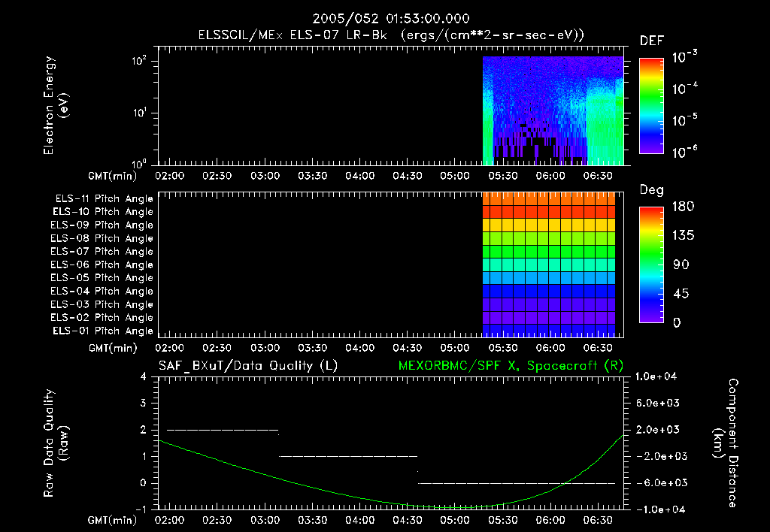Click the data quality line segment at level 1

pyautogui.click(x=348, y=456)
